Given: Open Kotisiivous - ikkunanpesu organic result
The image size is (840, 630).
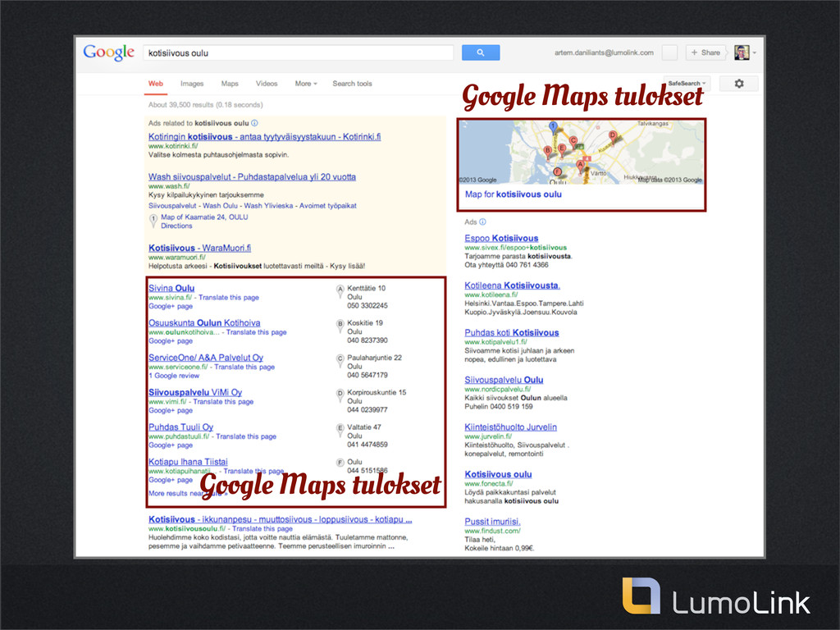Looking at the screenshot, I should tap(281, 519).
